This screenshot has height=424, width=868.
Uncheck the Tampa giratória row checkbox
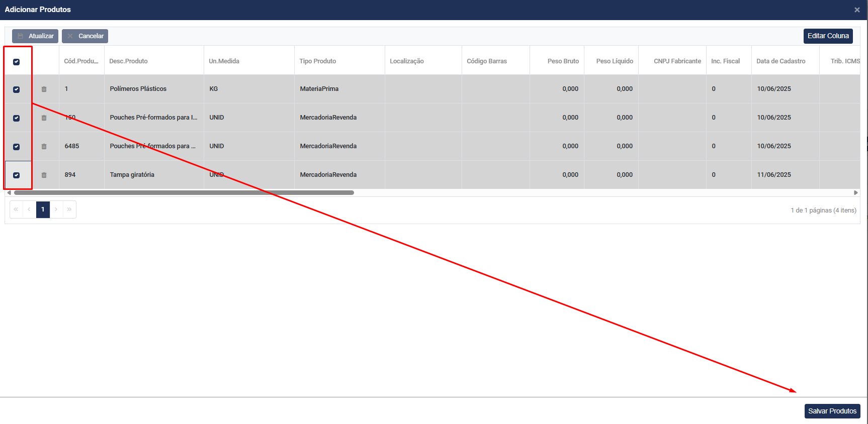coord(17,175)
